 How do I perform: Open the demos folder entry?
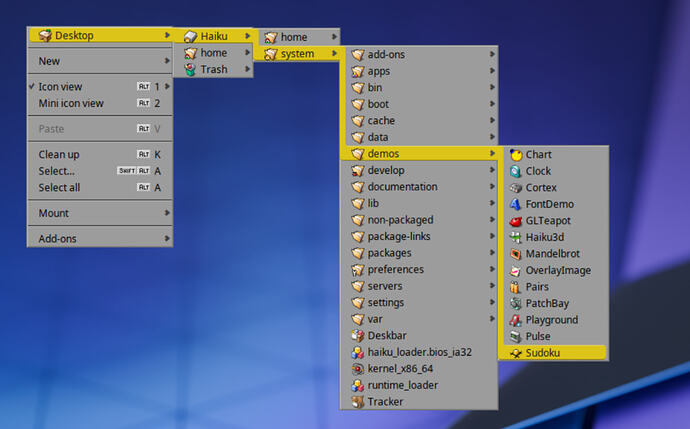click(x=419, y=154)
